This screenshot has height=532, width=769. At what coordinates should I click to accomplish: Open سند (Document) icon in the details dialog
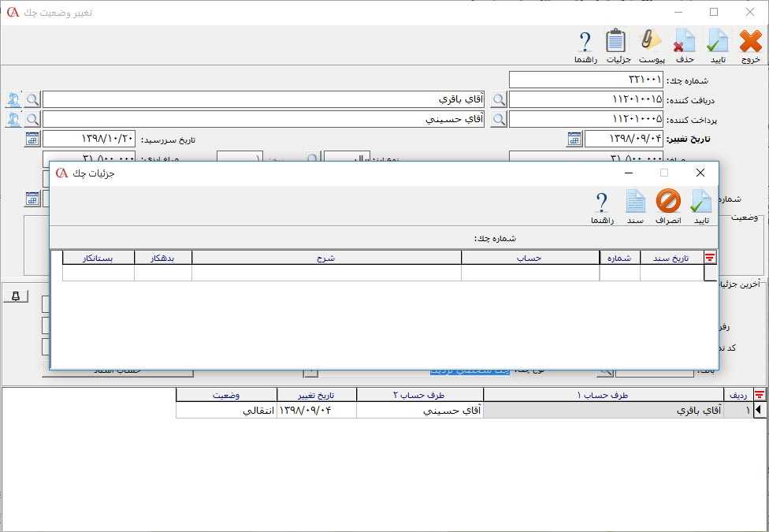pos(635,206)
